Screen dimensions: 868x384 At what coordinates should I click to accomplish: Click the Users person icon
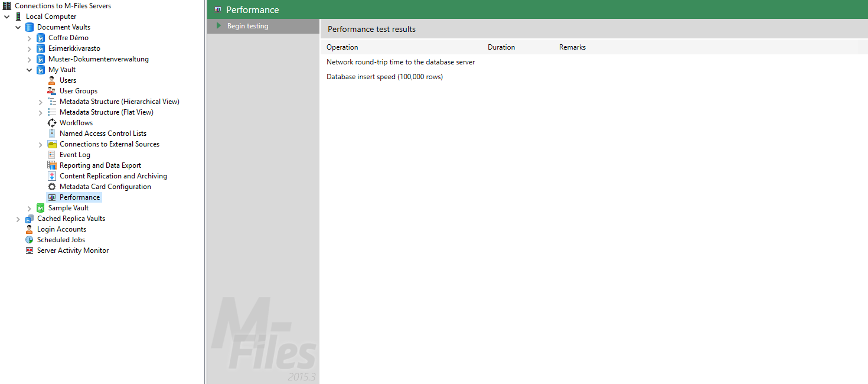(x=52, y=80)
